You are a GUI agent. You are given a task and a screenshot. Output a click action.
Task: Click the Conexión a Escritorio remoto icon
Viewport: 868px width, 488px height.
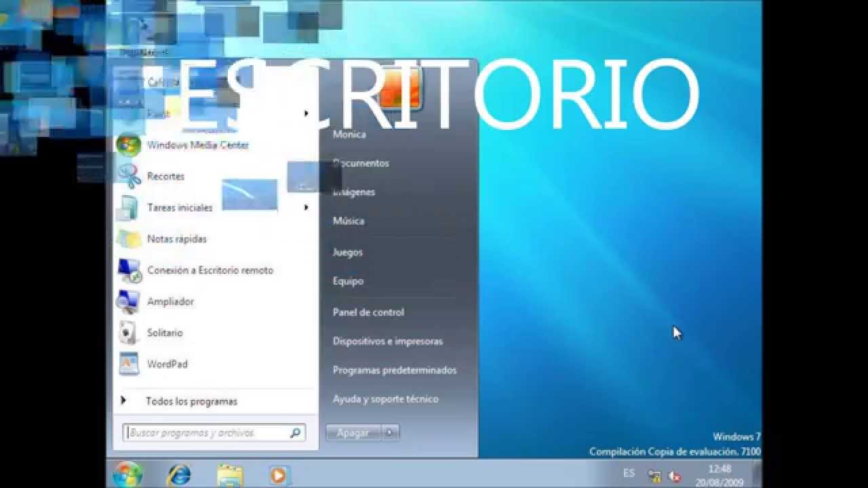click(129, 270)
